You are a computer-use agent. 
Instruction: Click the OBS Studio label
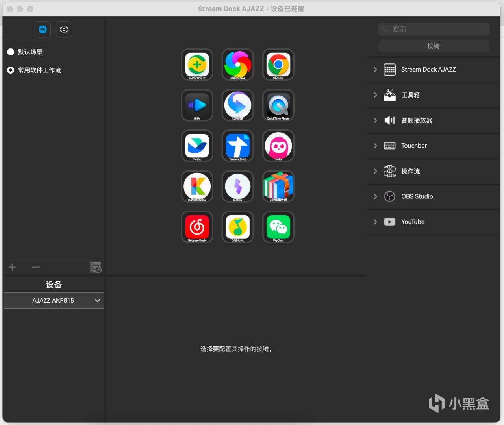pyautogui.click(x=417, y=196)
